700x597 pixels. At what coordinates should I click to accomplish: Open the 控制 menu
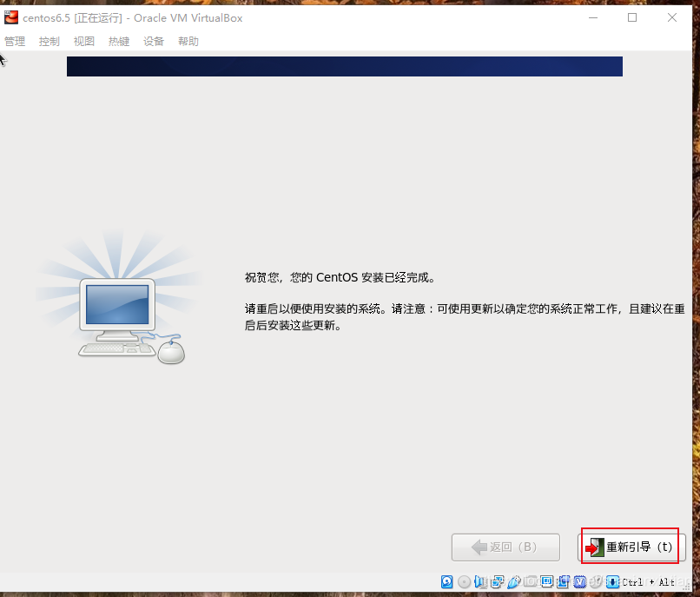[50, 42]
